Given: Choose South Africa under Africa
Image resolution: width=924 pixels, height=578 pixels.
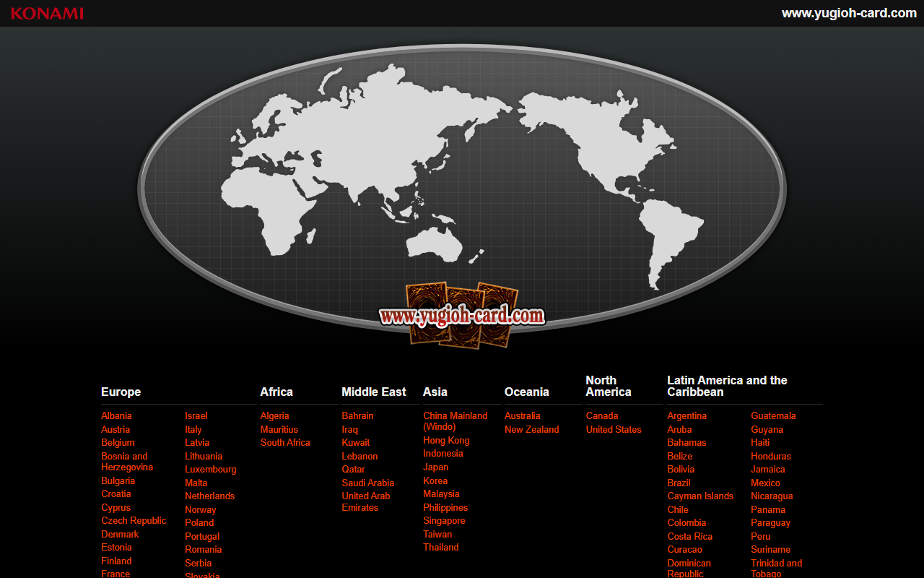Looking at the screenshot, I should pyautogui.click(x=285, y=442).
